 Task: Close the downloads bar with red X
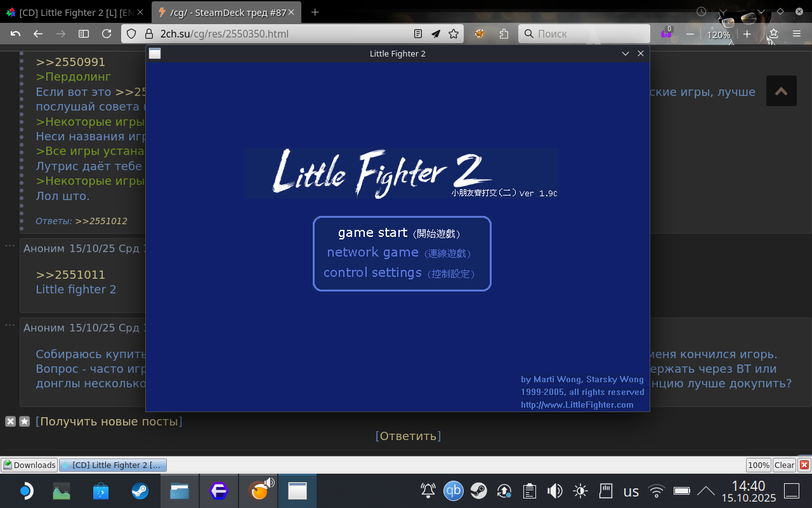tap(804, 465)
